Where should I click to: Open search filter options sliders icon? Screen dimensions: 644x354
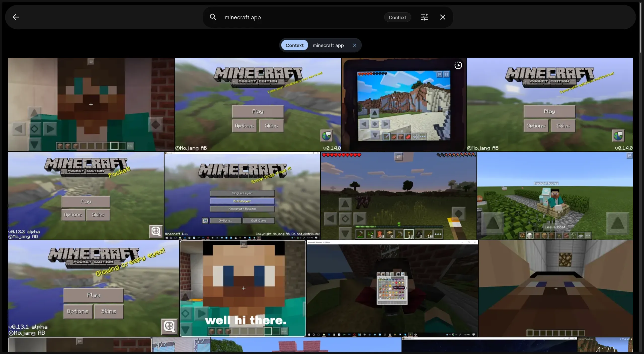click(x=425, y=17)
